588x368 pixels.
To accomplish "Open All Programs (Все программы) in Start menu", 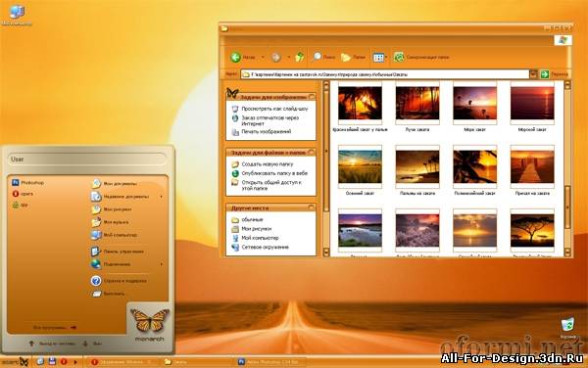I will (x=55, y=328).
